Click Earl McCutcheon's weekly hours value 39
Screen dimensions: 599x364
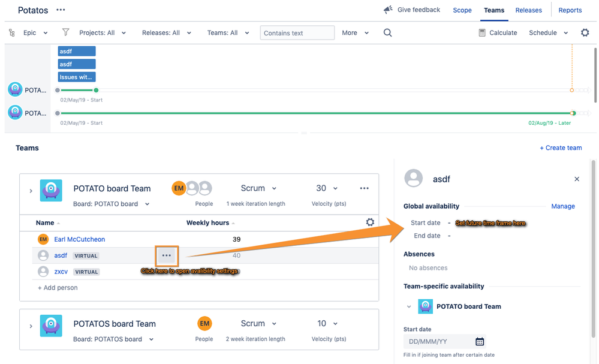tap(236, 239)
